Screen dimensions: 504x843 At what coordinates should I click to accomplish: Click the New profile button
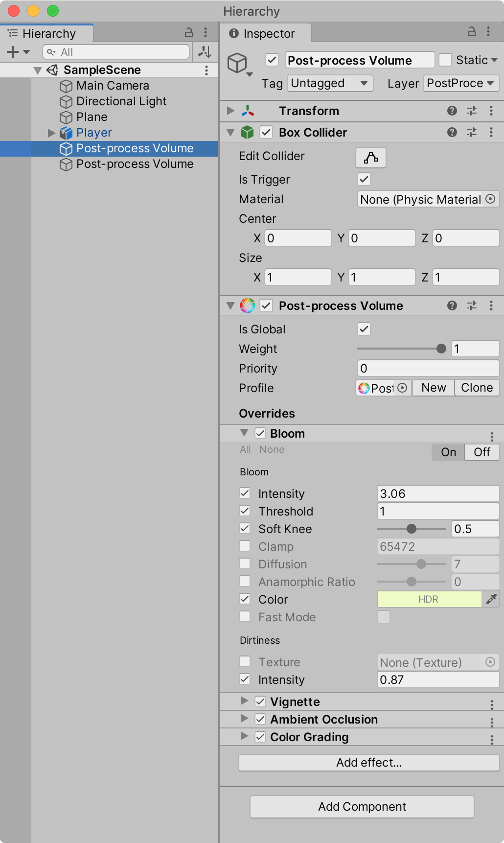tap(434, 388)
